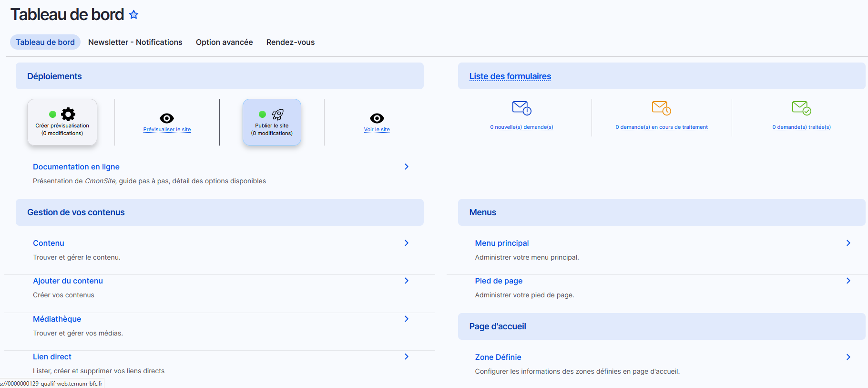Open the Option avancée tab
Image resolution: width=868 pixels, height=388 pixels.
[x=224, y=42]
